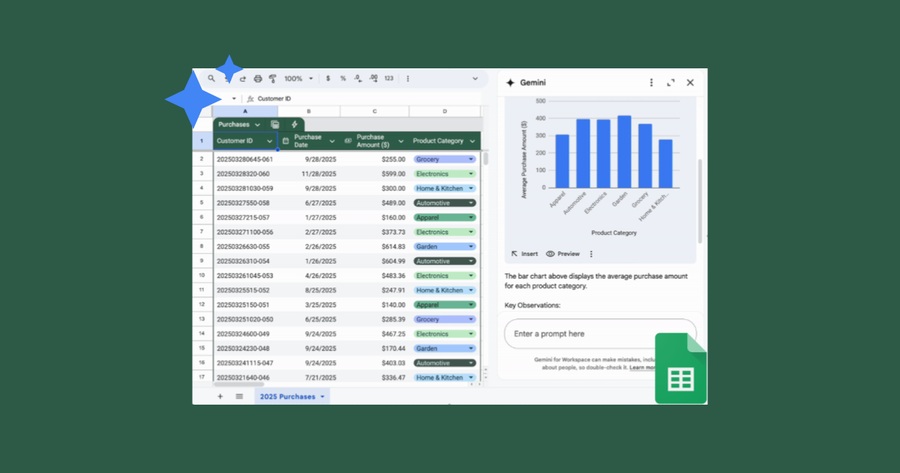Select row 10 header

(x=202, y=276)
